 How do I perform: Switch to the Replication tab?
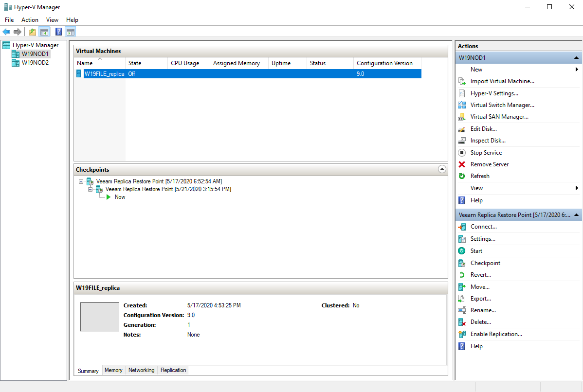tap(173, 370)
